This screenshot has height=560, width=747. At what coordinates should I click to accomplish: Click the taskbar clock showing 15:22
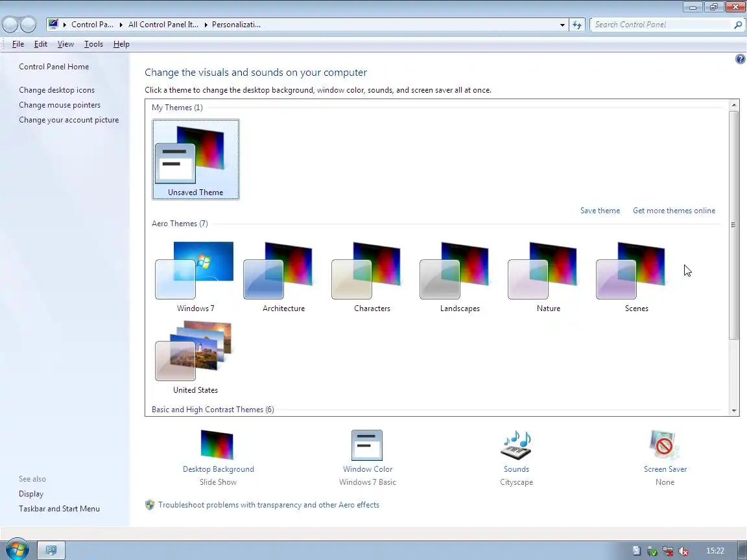point(715,551)
